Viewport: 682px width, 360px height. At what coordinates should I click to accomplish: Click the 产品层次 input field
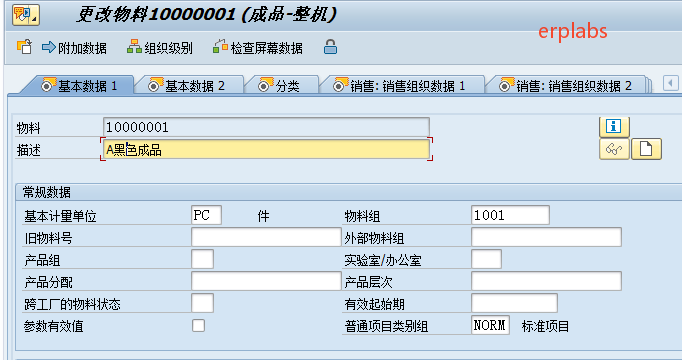point(546,281)
